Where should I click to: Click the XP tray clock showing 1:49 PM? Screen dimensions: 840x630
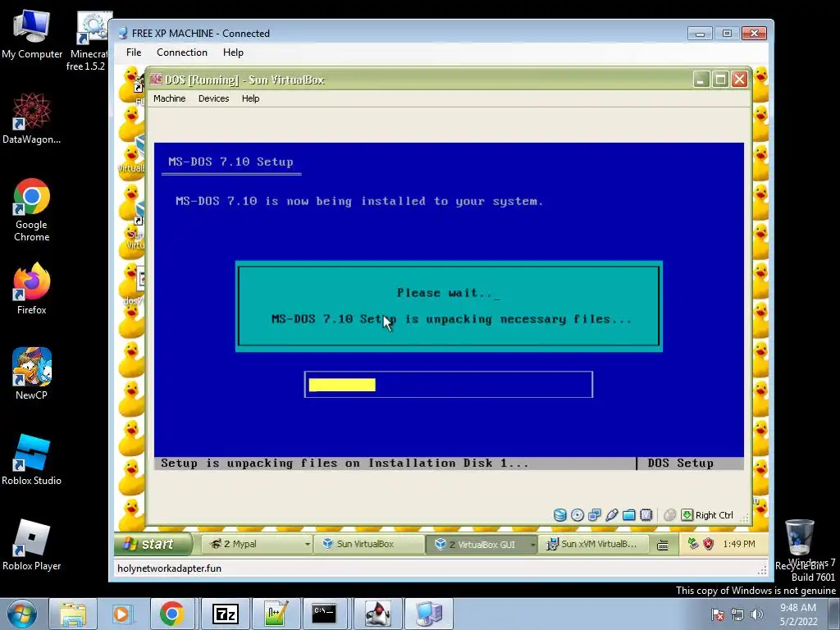click(x=739, y=544)
